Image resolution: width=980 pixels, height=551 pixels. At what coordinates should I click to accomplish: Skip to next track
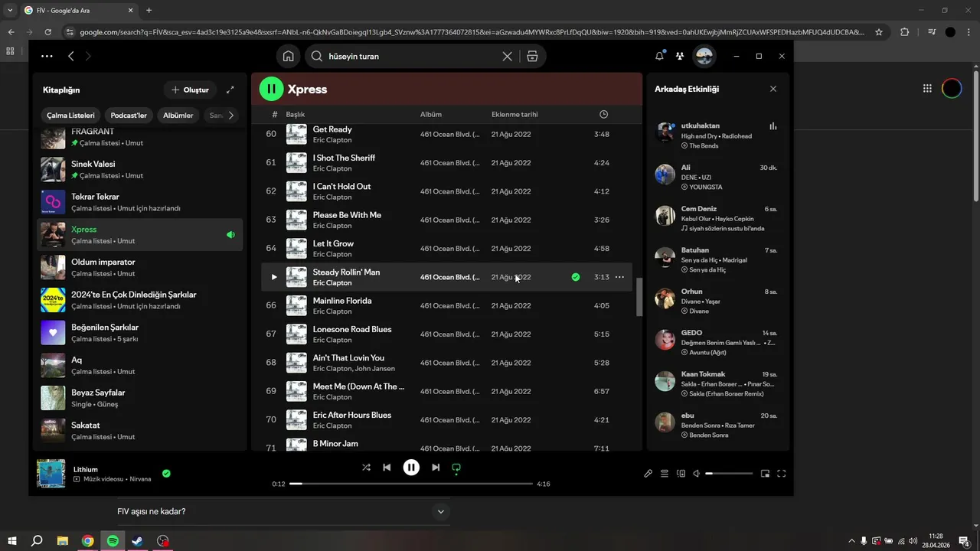pyautogui.click(x=436, y=467)
